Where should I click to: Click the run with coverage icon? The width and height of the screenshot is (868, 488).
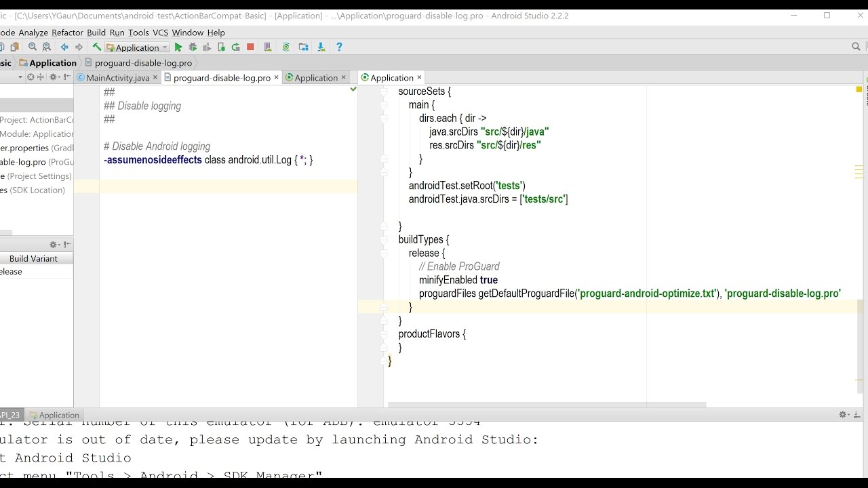207,47
